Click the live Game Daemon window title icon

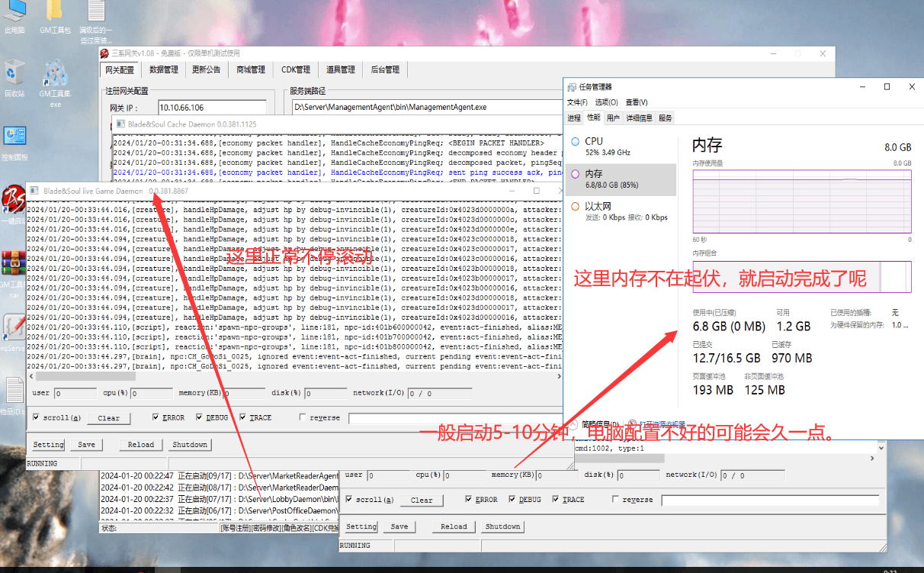(35, 190)
